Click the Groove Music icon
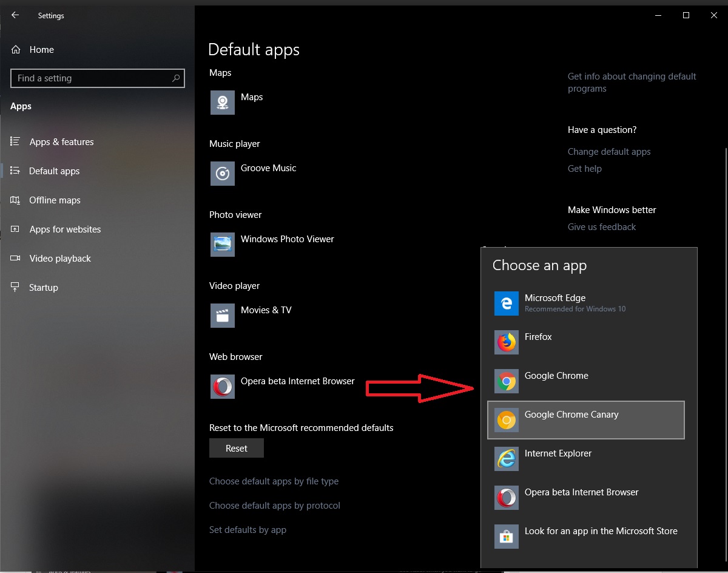Screen dimensions: 728x573 pos(223,174)
